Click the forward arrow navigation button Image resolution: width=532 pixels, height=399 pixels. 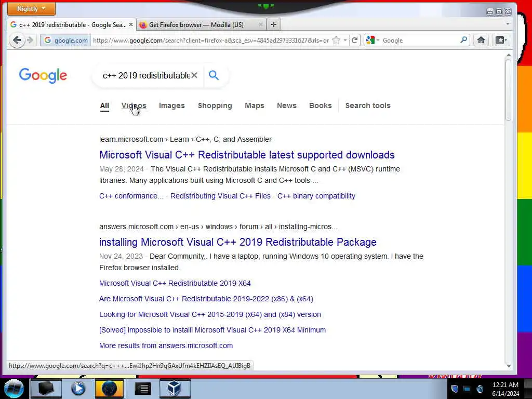(30, 41)
